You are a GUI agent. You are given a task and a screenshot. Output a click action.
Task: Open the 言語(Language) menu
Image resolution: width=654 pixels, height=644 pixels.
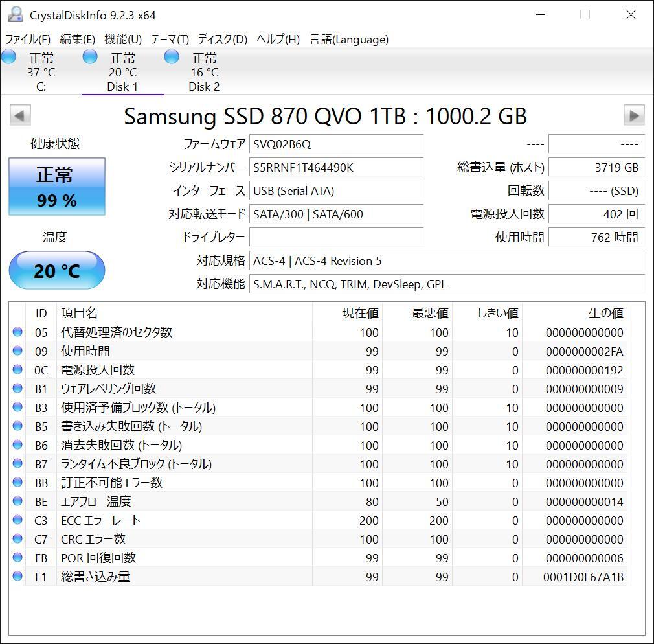point(349,40)
